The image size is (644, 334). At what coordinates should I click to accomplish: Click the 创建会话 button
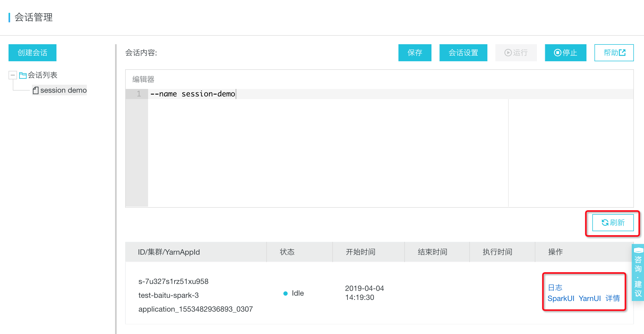click(32, 53)
